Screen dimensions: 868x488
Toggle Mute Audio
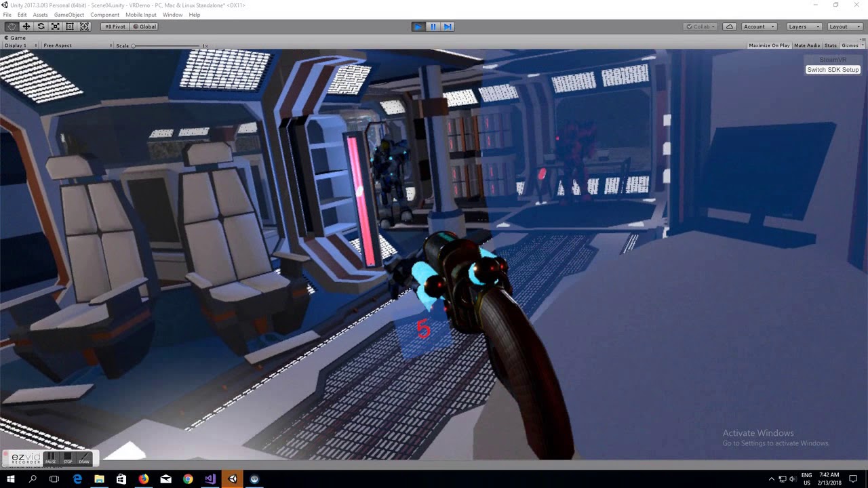coord(807,45)
